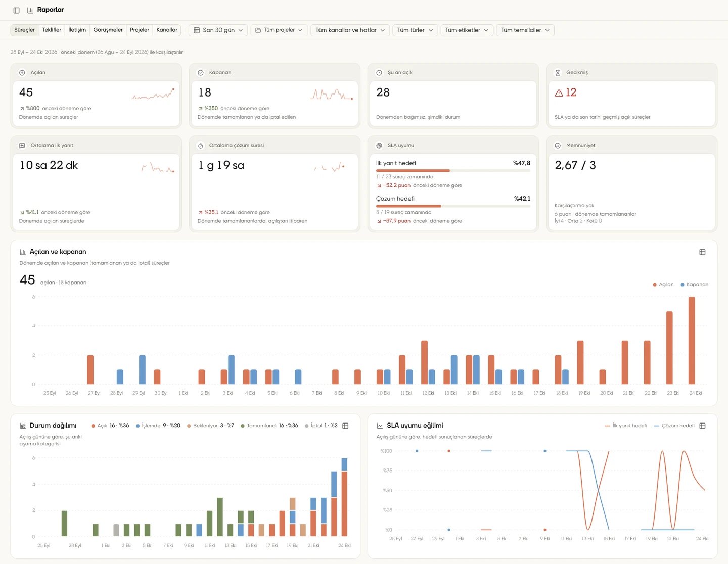Expand the Tüm projeler filter
Screen dimensions: 728x564
click(279, 30)
